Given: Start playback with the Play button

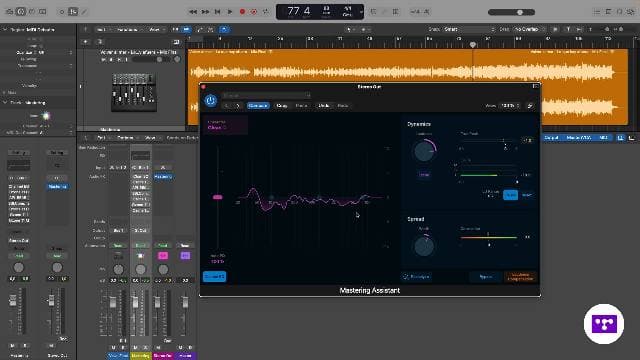Looking at the screenshot, I should pos(230,12).
